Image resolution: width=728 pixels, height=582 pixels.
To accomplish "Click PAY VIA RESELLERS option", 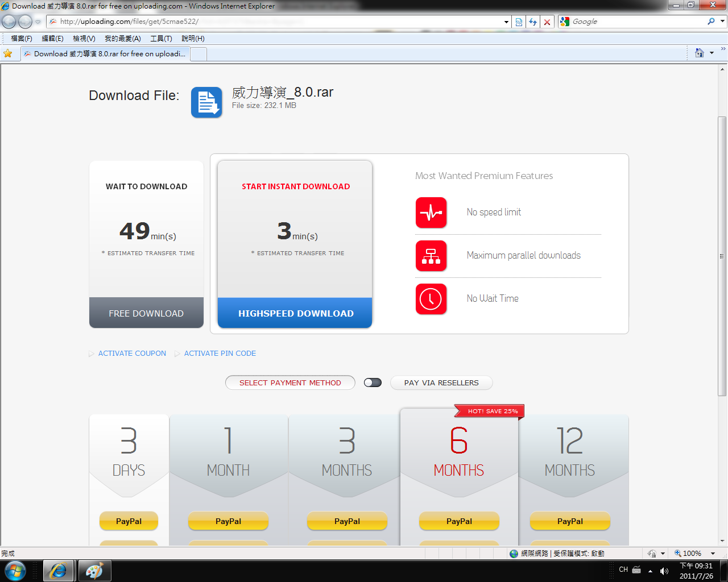I will point(441,383).
